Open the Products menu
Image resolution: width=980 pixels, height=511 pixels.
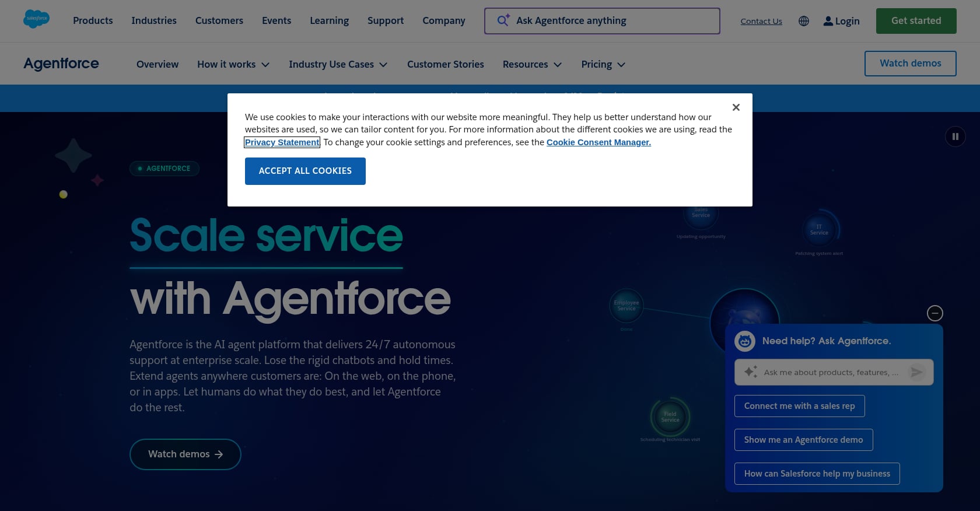(93, 20)
